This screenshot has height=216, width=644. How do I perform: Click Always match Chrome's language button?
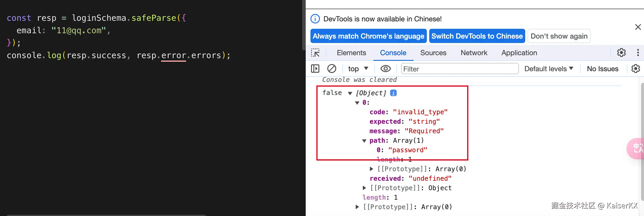click(369, 36)
